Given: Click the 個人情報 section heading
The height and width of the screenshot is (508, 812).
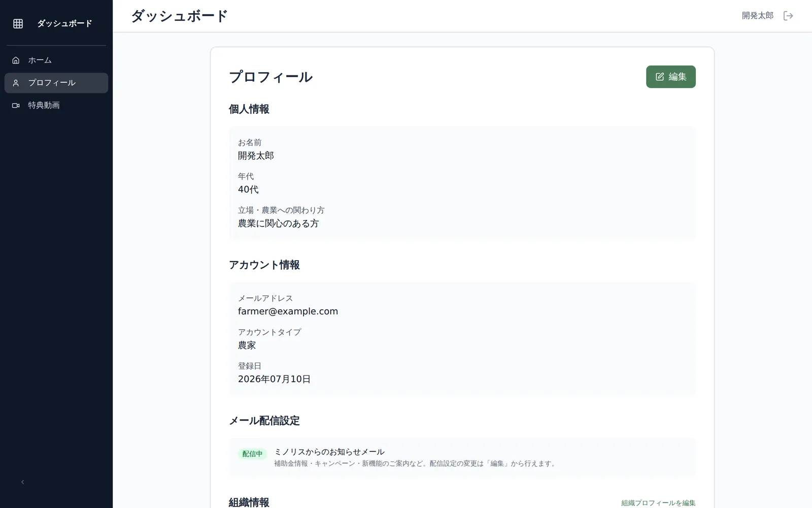Looking at the screenshot, I should tap(249, 109).
